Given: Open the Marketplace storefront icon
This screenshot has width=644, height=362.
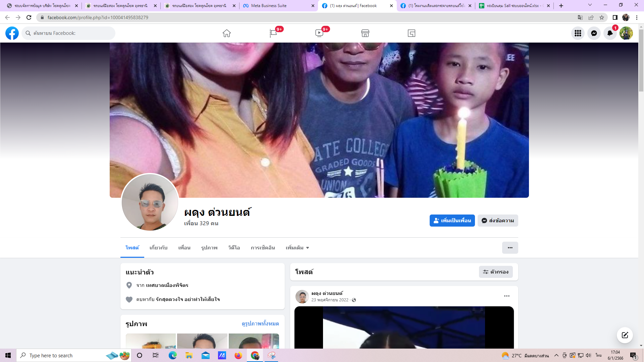Looking at the screenshot, I should coord(365,33).
